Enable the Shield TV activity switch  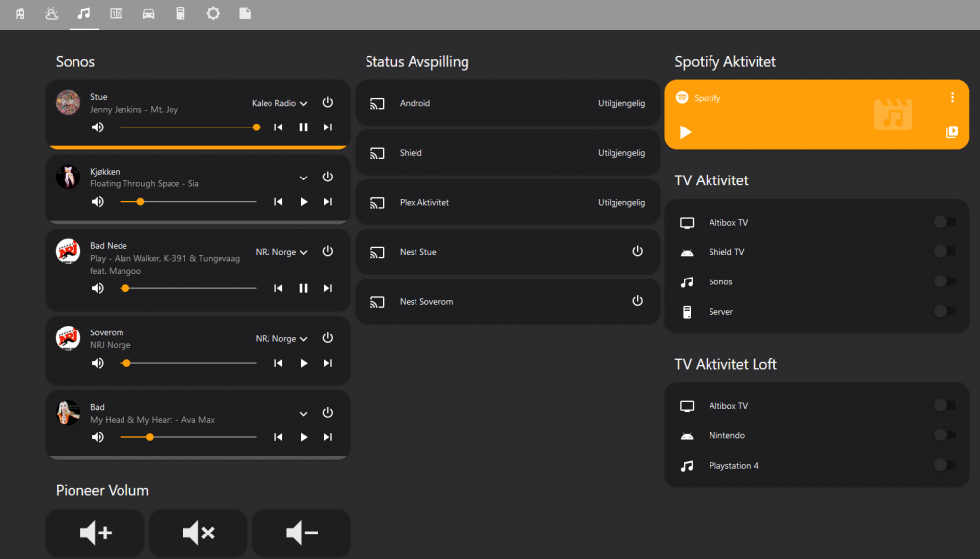pos(944,252)
